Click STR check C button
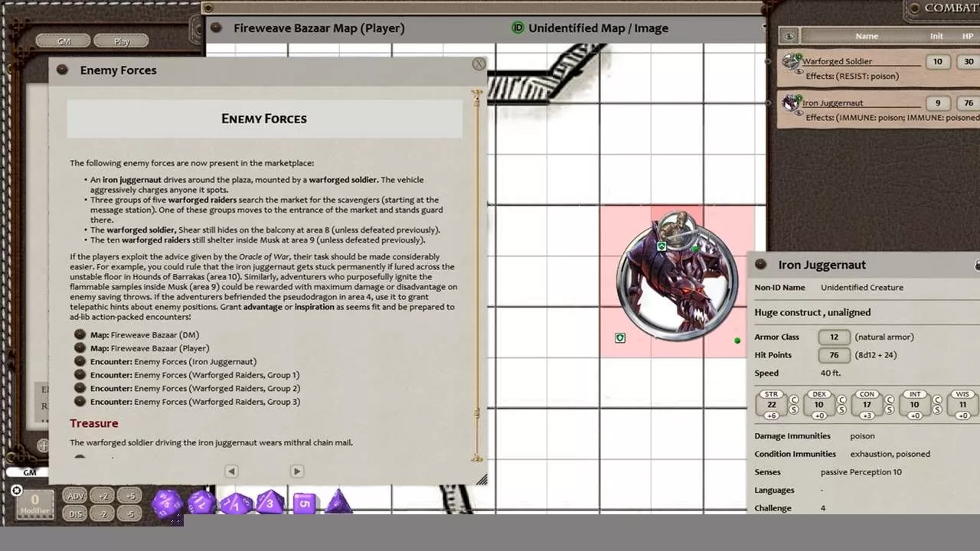Image resolution: width=980 pixels, height=551 pixels. (794, 399)
